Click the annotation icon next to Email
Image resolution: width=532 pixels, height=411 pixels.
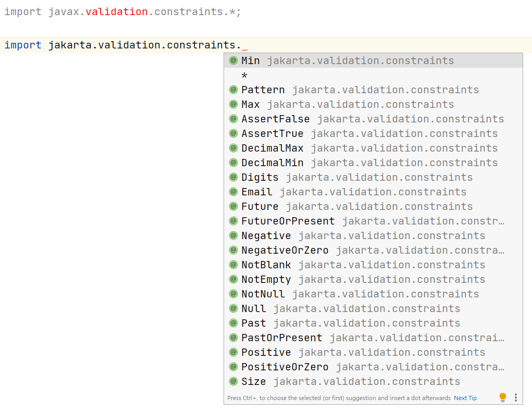[x=233, y=192]
